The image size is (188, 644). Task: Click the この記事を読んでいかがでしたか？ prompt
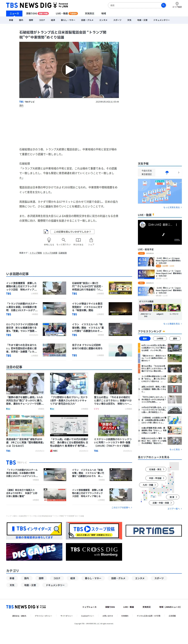pos(72,232)
